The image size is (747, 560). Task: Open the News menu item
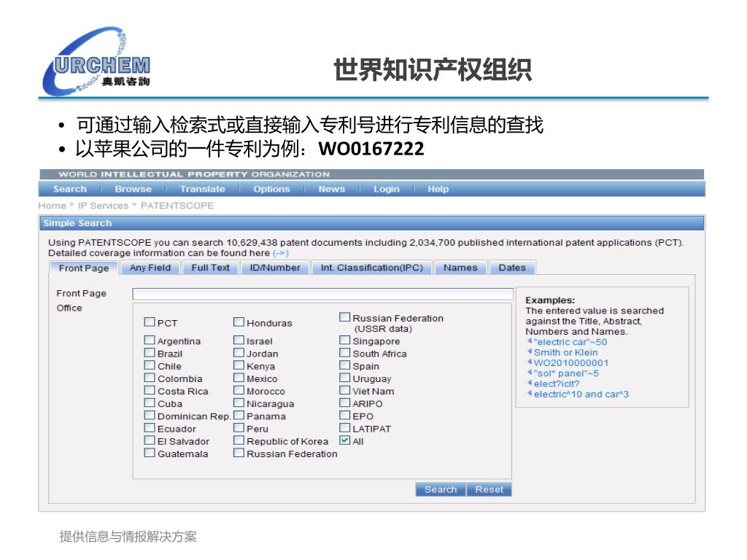coord(332,189)
